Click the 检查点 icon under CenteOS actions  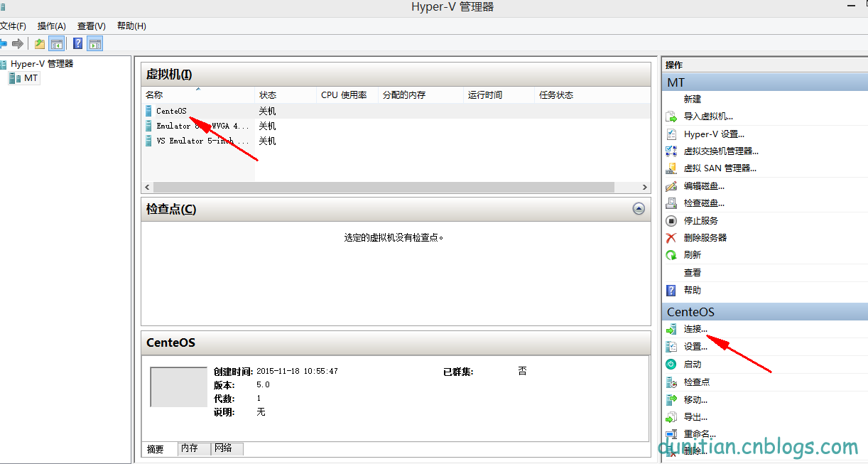tap(671, 382)
